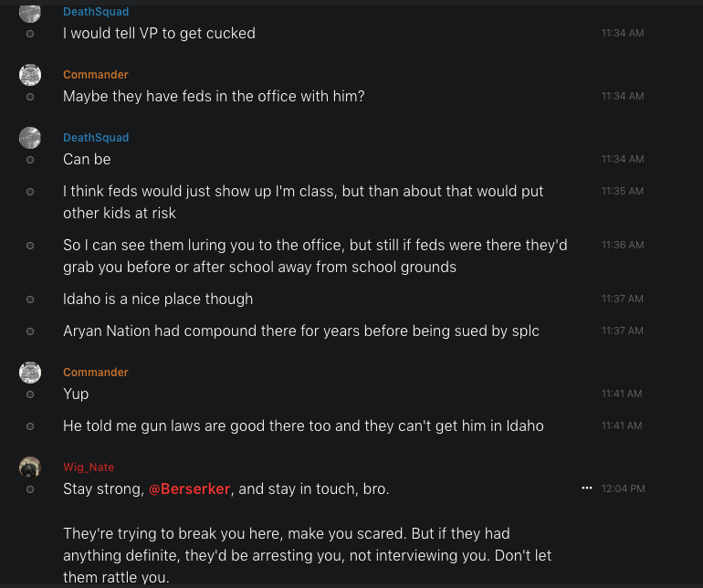Screen dimensions: 703x588
Task: Open the Wig_Nate username link
Action: [89, 467]
